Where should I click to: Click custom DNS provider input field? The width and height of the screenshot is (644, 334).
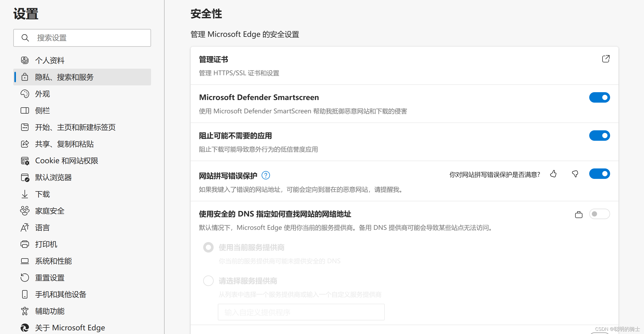coord(301,312)
